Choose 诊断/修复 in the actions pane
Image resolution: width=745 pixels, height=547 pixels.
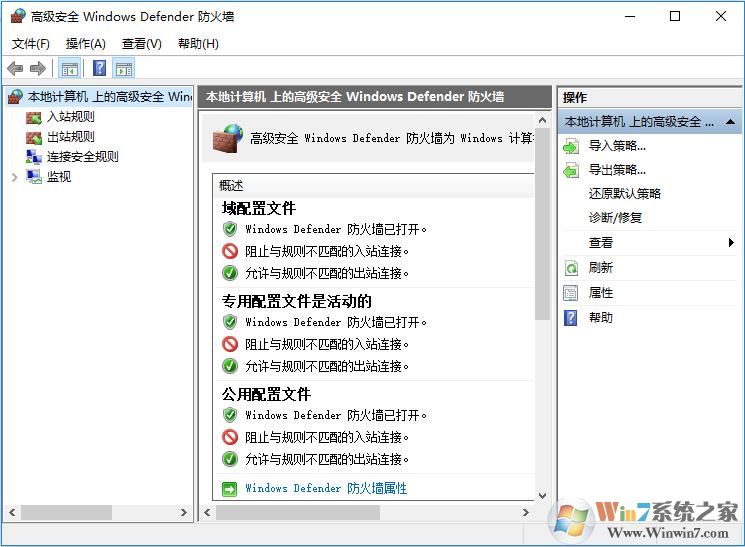pos(615,218)
